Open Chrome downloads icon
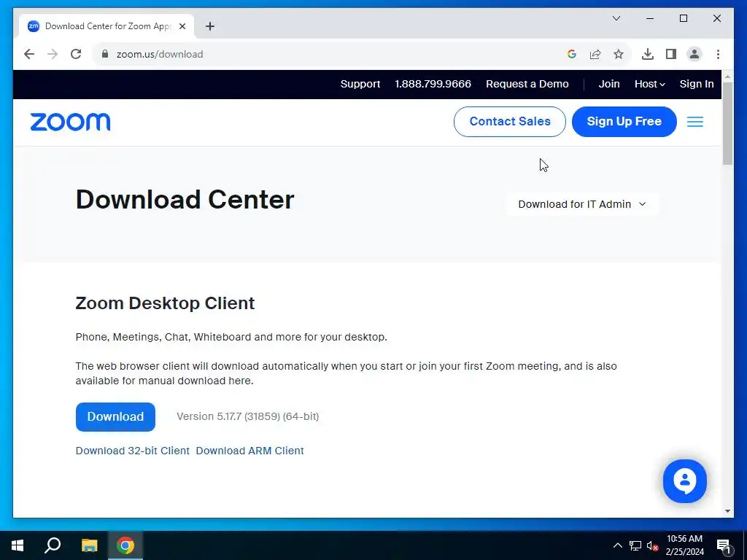This screenshot has height=560, width=747. [648, 54]
